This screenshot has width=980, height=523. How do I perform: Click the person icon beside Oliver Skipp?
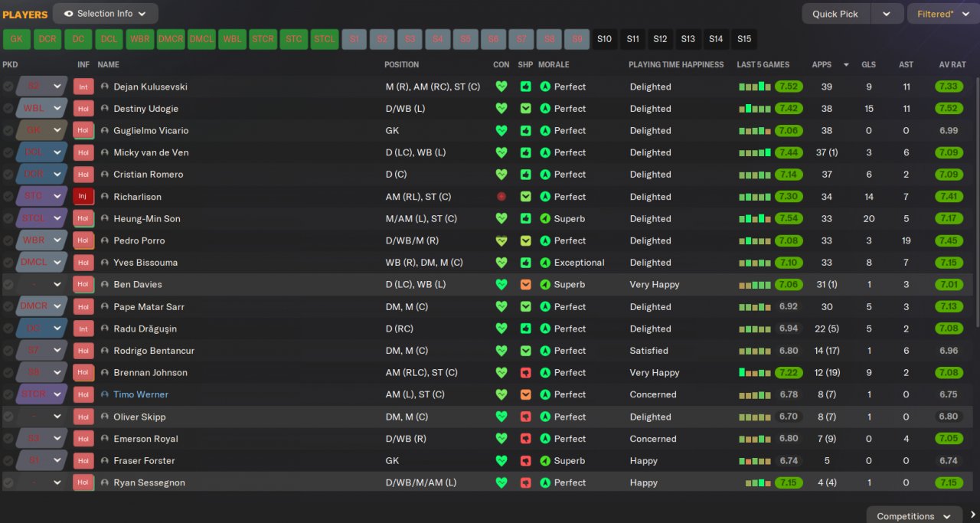click(105, 417)
